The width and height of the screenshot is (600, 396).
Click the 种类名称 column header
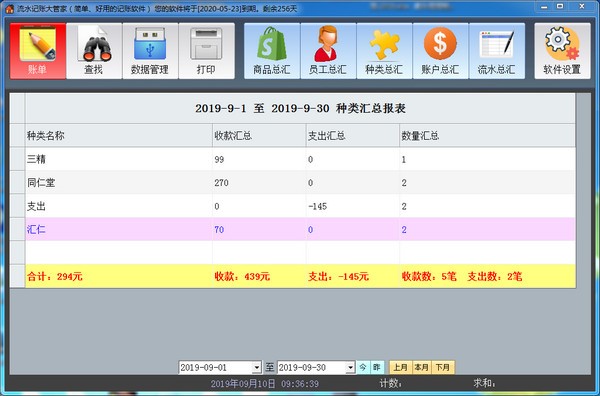pos(119,135)
